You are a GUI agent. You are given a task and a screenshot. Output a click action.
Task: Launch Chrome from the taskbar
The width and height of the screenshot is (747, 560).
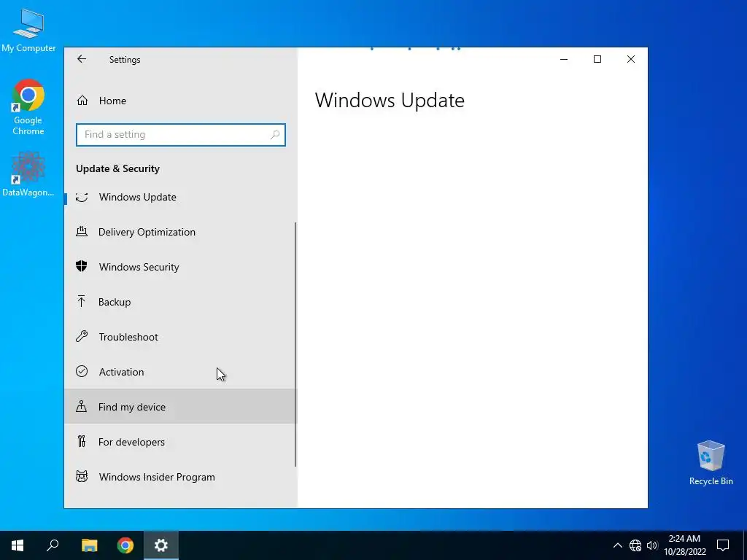coord(125,545)
